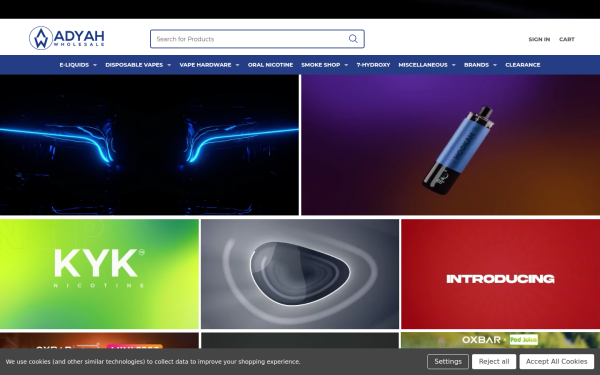This screenshot has width=600, height=375.
Task: Open the Cart link
Action: click(x=567, y=39)
